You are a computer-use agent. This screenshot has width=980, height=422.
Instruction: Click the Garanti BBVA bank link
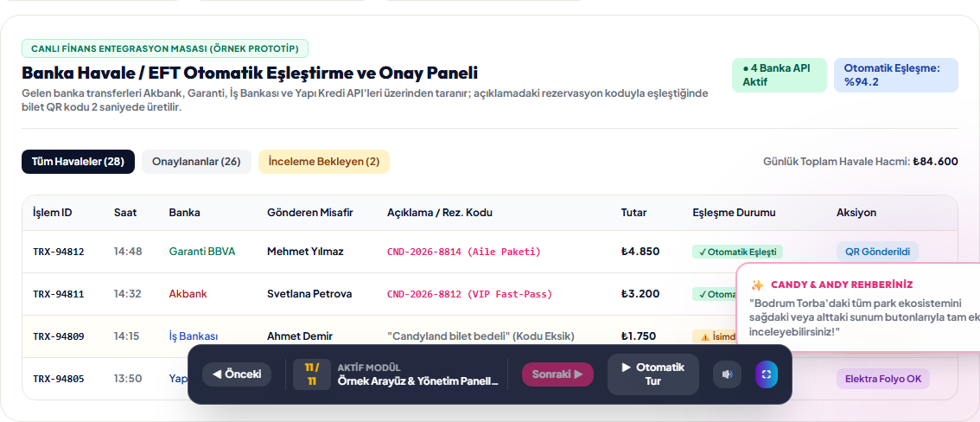pyautogui.click(x=202, y=252)
